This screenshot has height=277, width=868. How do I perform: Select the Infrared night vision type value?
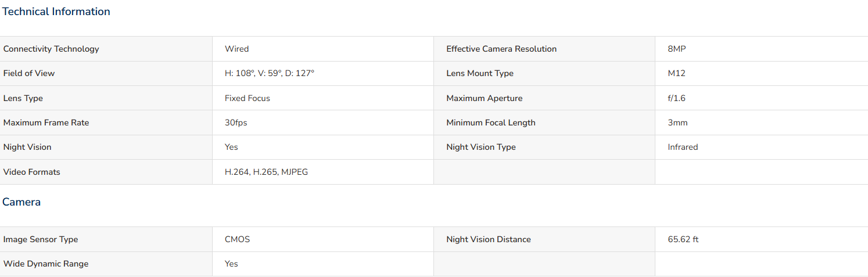(x=683, y=147)
